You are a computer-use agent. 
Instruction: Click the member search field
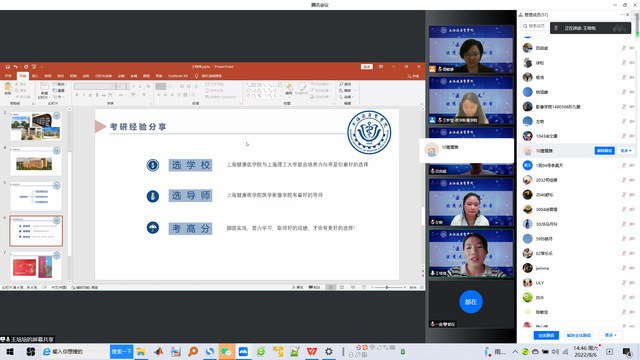535,26
